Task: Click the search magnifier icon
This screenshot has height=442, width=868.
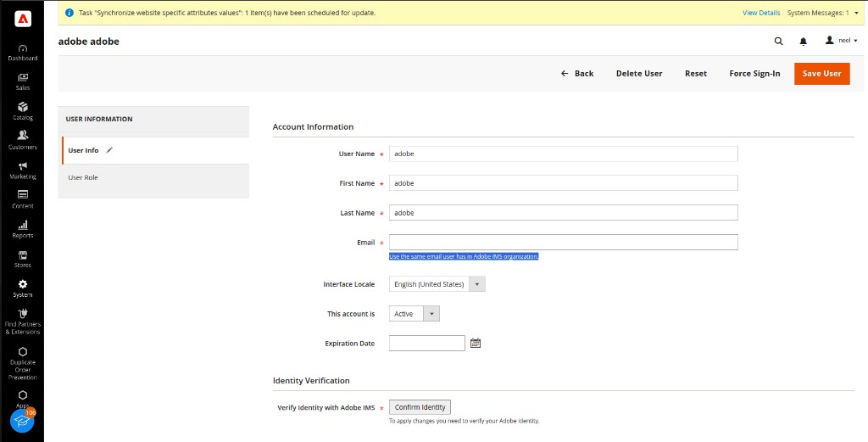Action: point(778,41)
